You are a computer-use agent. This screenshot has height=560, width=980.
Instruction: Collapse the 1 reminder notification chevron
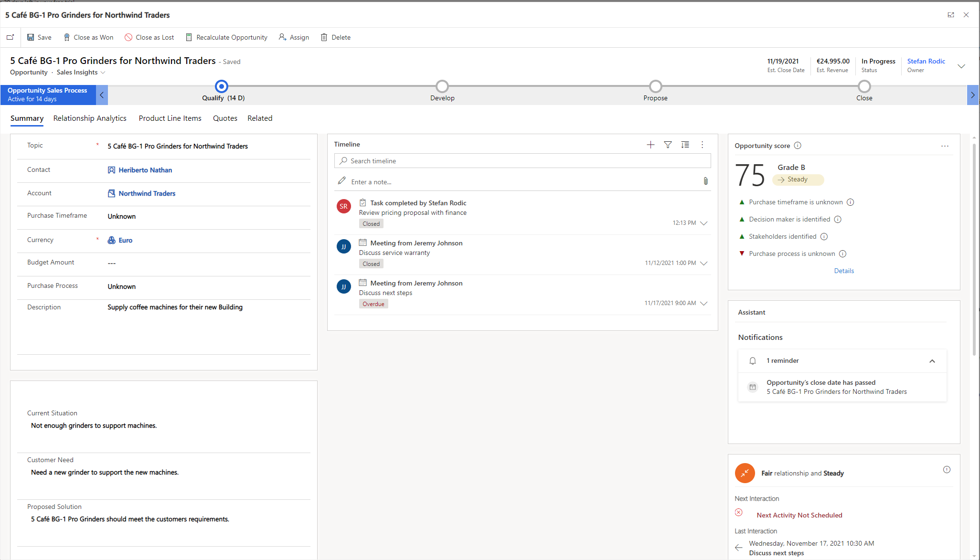click(x=932, y=361)
